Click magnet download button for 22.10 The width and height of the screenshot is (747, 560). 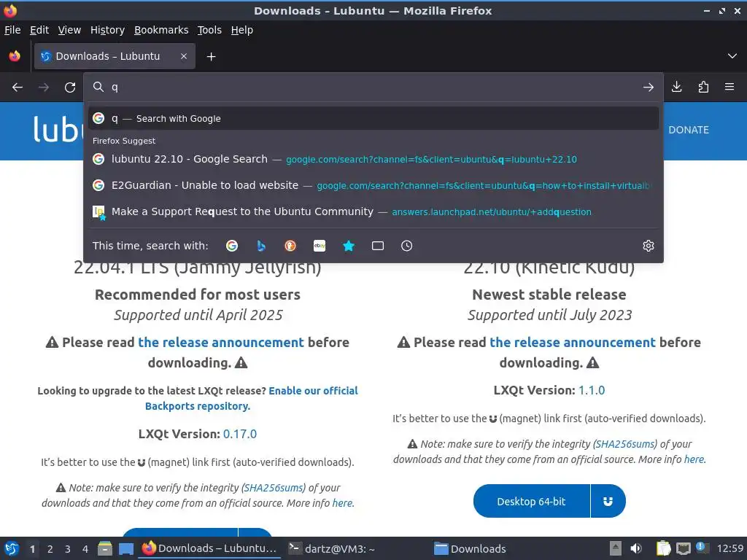click(x=608, y=502)
